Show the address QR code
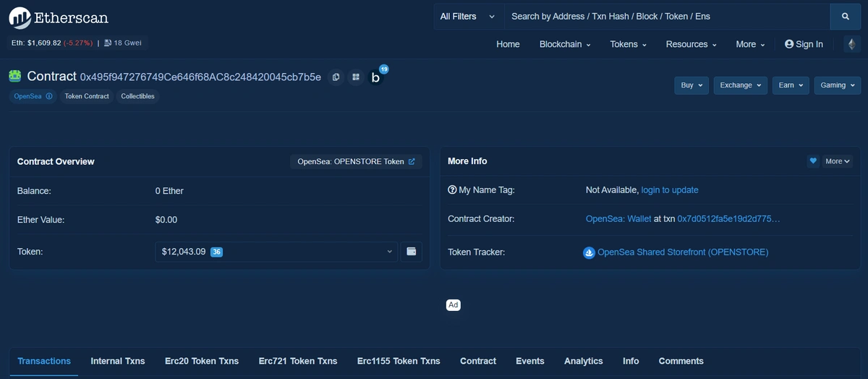Viewport: 868px width, 379px height. [x=356, y=77]
